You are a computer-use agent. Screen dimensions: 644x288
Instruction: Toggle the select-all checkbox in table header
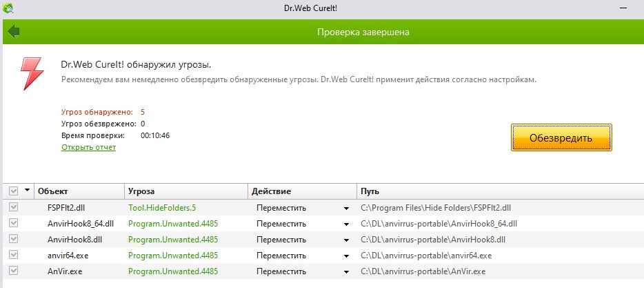13,191
